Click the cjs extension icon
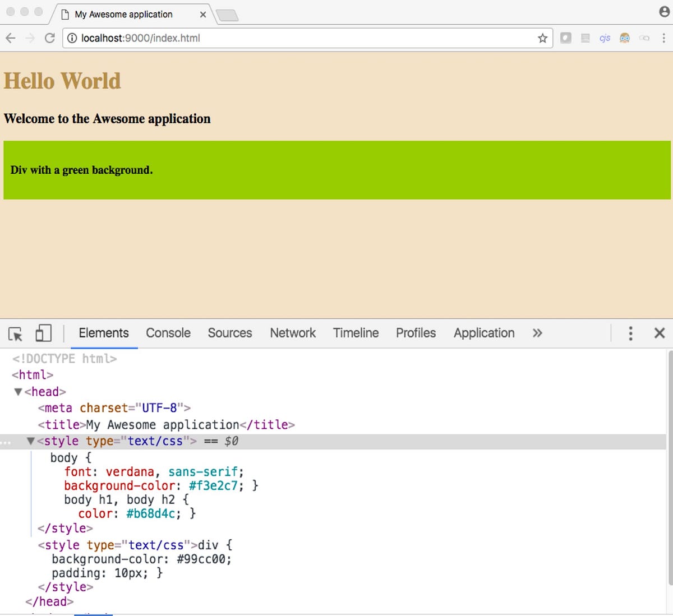Viewport: 673px width, 616px height. 605,38
